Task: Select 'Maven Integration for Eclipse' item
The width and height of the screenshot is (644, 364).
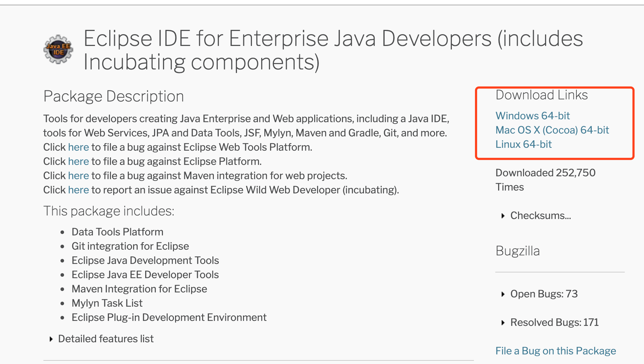Action: 139,289
